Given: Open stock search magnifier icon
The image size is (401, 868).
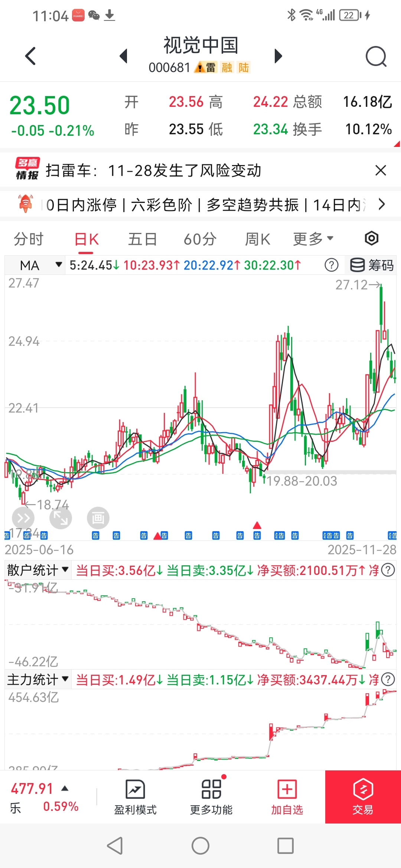Looking at the screenshot, I should (x=376, y=56).
